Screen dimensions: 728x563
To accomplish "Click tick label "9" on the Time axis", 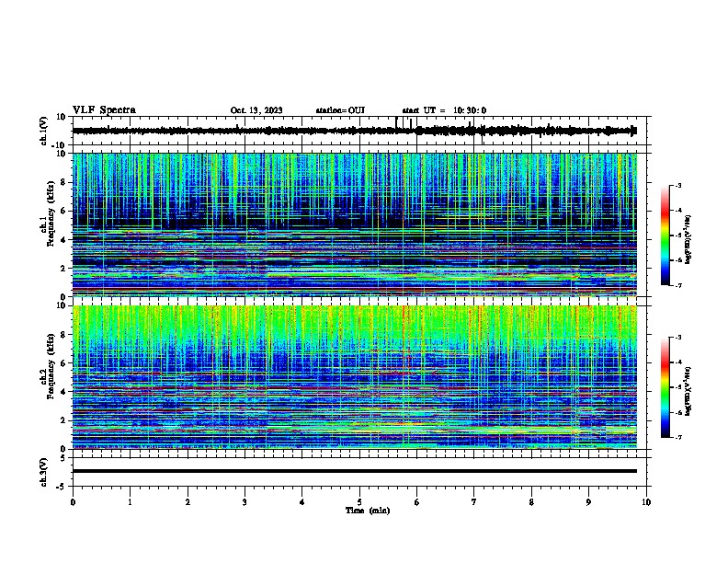I will point(588,502).
